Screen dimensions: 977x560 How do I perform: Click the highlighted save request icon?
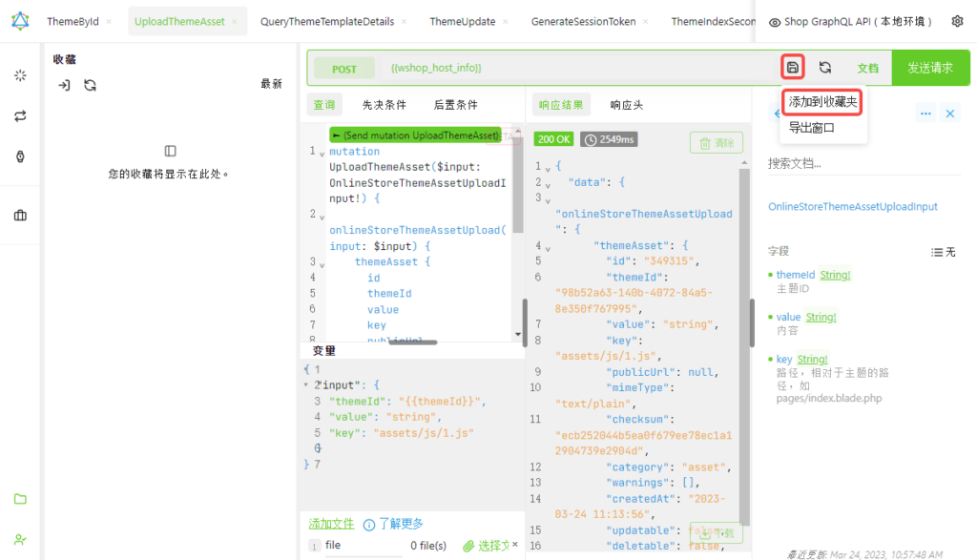(792, 67)
